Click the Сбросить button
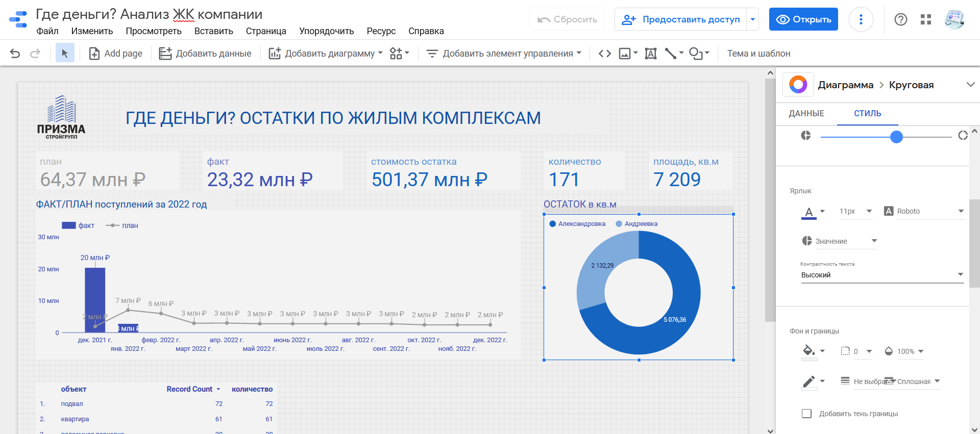The width and height of the screenshot is (980, 434). click(567, 19)
